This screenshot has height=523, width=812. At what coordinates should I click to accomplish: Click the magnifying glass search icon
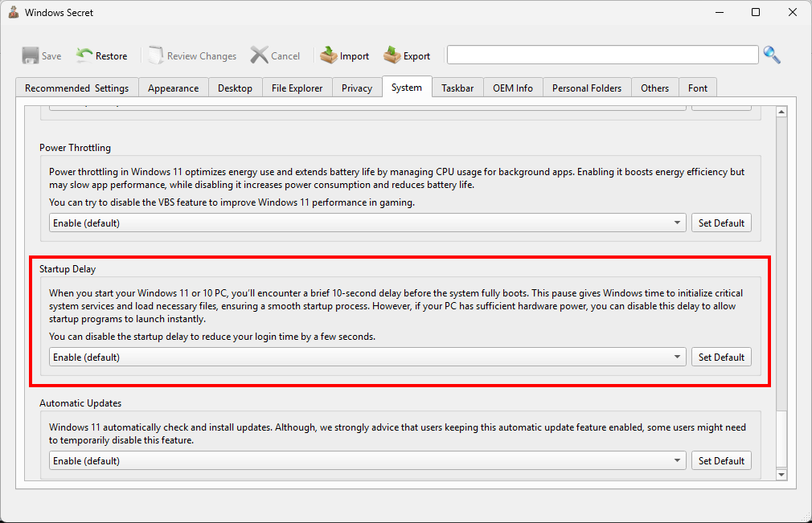click(772, 55)
